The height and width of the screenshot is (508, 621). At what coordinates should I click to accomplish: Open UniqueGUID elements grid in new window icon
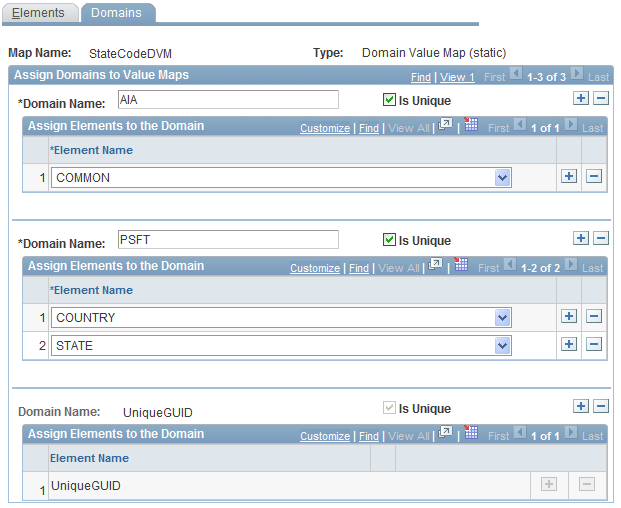point(446,432)
